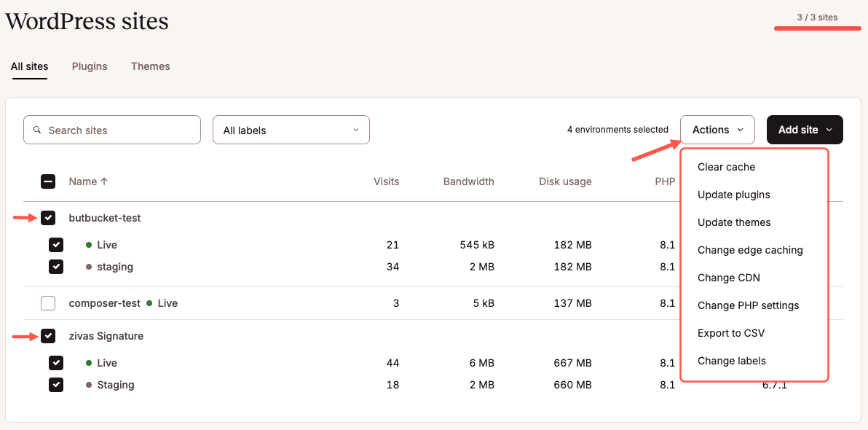Open the Add site dropdown chevron
The image size is (868, 430).
click(x=829, y=129)
